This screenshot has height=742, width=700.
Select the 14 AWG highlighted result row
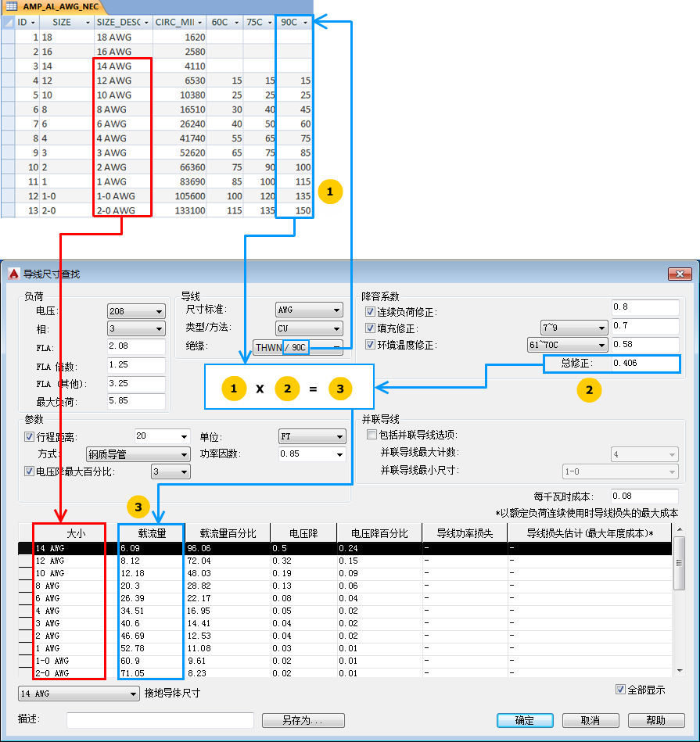point(345,548)
